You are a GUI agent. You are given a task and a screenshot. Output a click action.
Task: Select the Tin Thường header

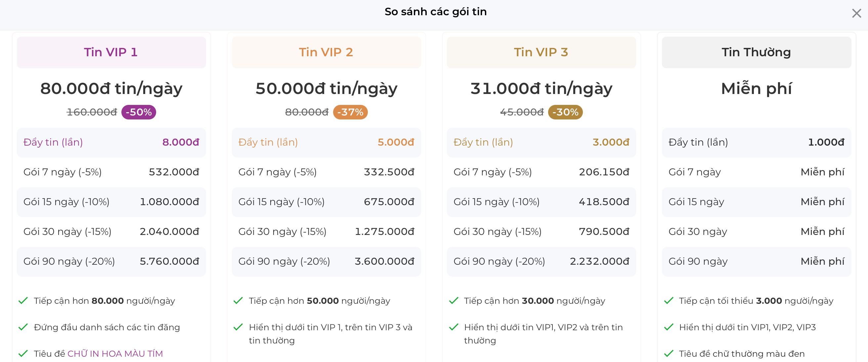pyautogui.click(x=756, y=52)
